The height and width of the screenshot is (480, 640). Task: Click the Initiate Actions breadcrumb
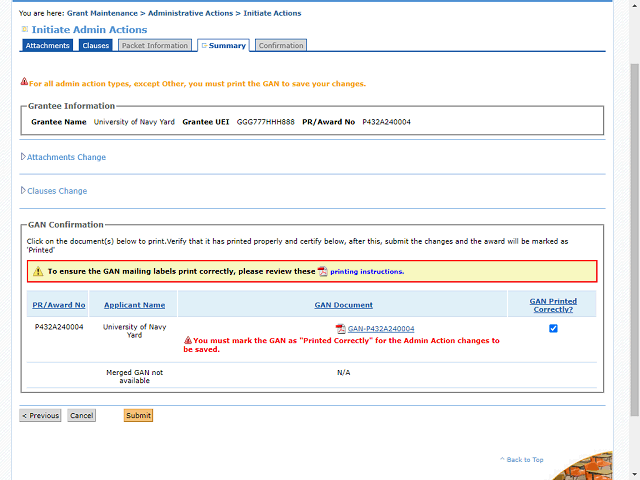[272, 13]
